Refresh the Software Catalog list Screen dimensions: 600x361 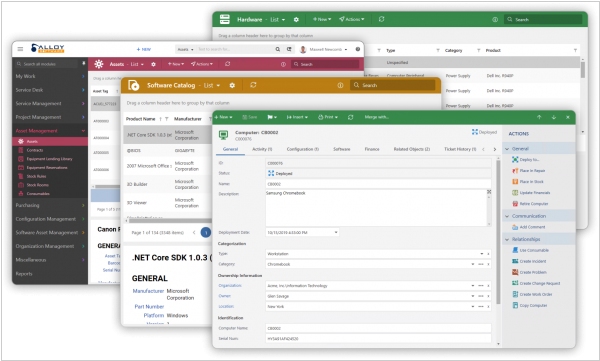253,85
